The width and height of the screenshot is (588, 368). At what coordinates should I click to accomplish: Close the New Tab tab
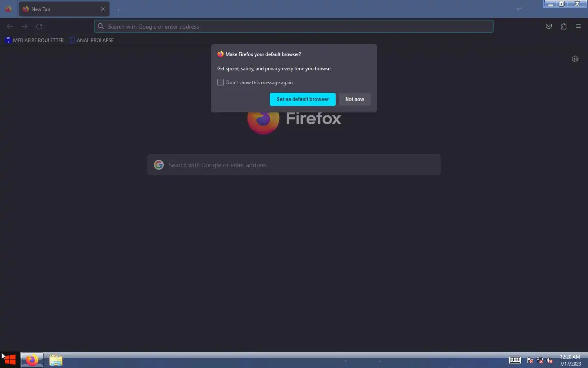click(x=103, y=9)
